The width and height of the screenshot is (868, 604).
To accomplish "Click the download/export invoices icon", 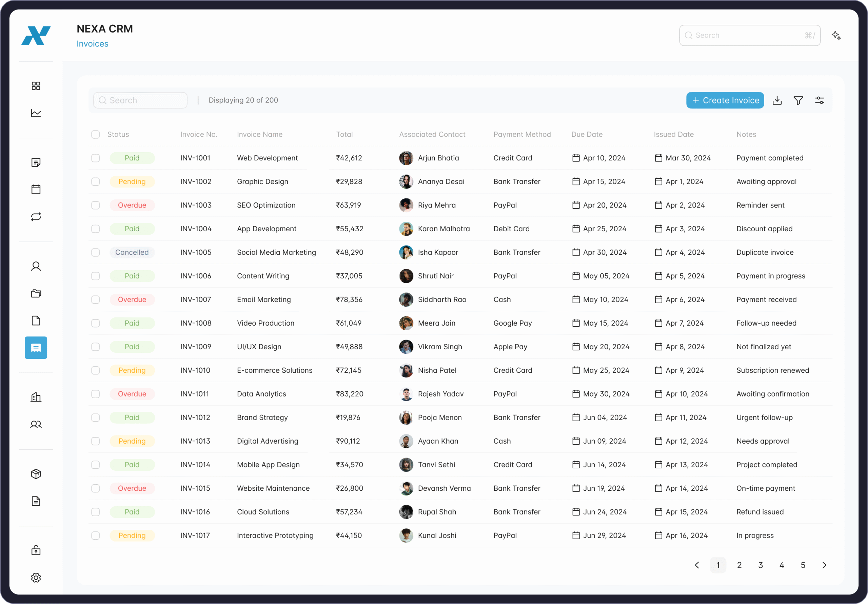I will click(777, 100).
